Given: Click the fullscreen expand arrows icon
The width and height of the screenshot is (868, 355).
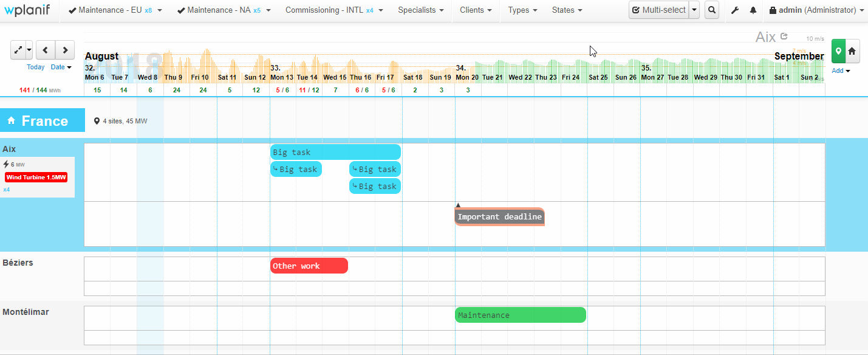Looking at the screenshot, I should click(18, 50).
